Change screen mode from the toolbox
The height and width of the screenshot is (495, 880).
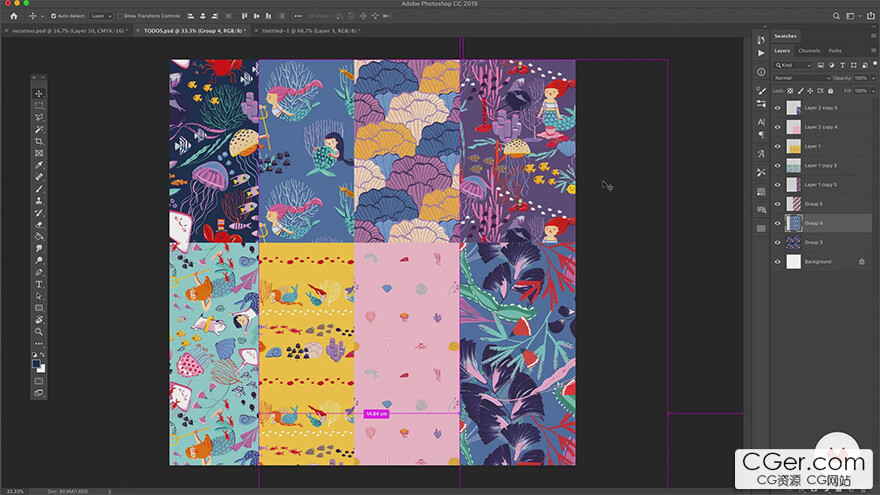coord(39,393)
